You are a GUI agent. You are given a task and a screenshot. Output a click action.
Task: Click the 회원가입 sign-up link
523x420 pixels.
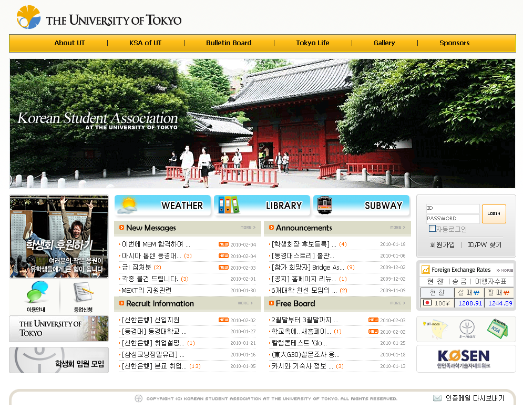(442, 244)
